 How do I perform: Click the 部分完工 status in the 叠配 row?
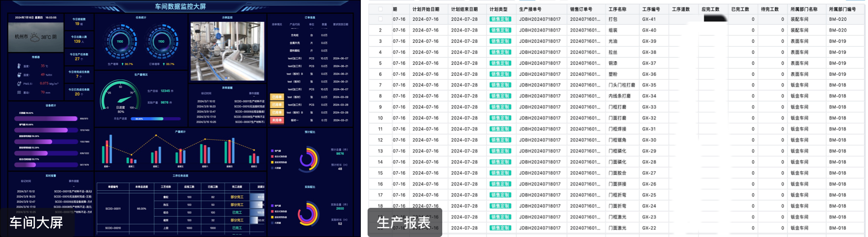pos(237,197)
